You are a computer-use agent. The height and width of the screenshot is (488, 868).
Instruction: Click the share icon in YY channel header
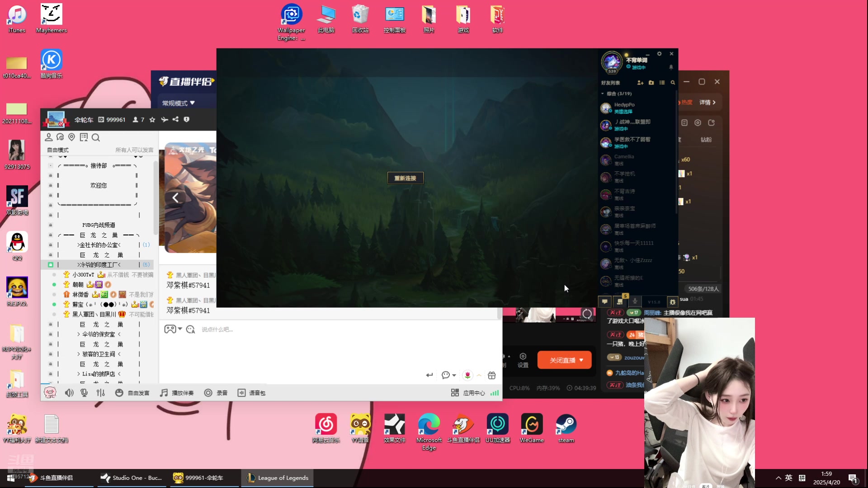pyautogui.click(x=175, y=119)
